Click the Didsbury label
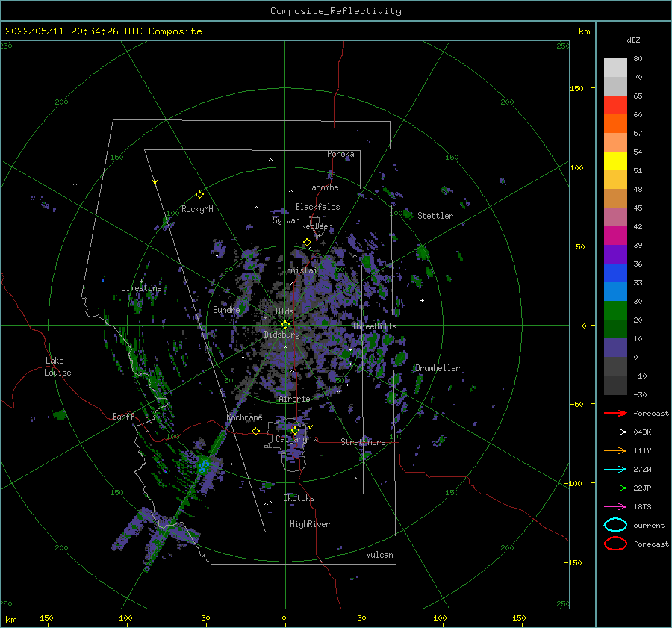This screenshot has height=628, width=672. 281,335
